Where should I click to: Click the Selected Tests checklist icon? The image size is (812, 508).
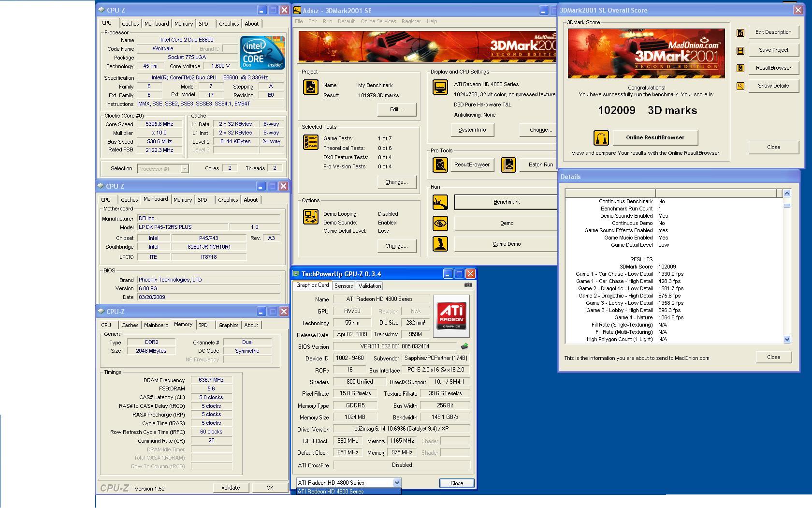click(x=310, y=142)
